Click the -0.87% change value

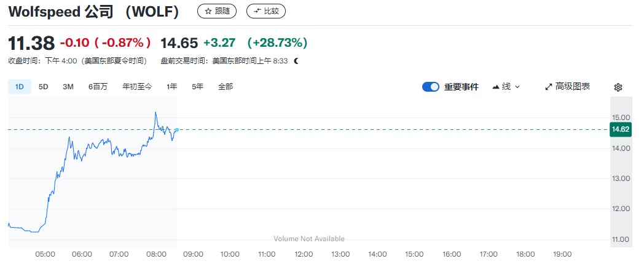(123, 43)
